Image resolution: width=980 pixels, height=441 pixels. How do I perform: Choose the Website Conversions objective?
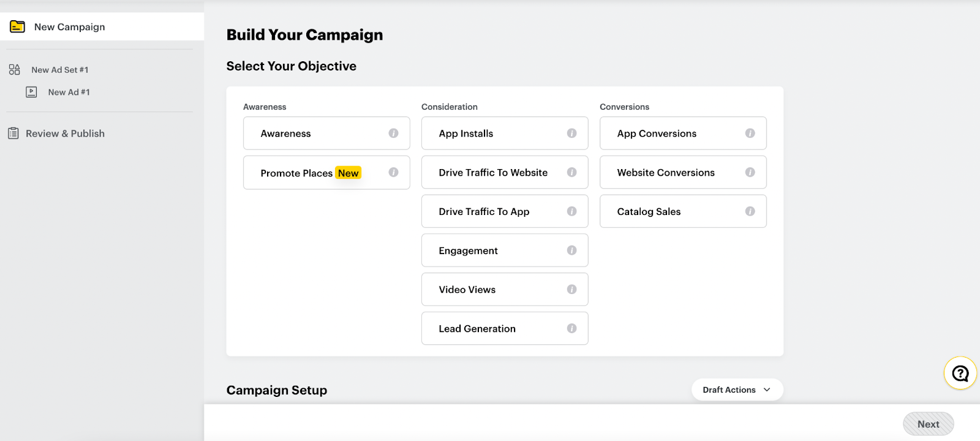click(683, 172)
